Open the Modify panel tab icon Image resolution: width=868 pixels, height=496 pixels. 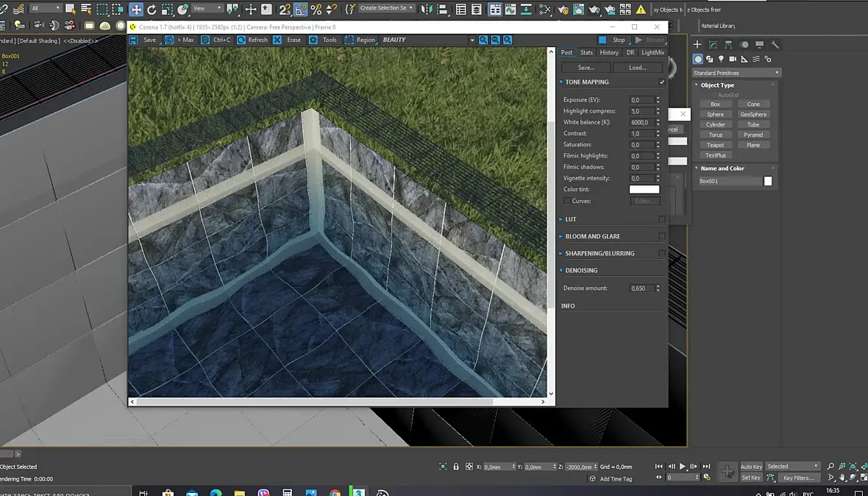coord(713,45)
